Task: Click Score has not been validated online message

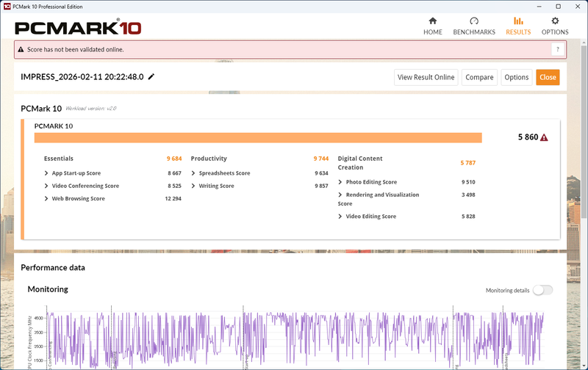Action: point(76,49)
